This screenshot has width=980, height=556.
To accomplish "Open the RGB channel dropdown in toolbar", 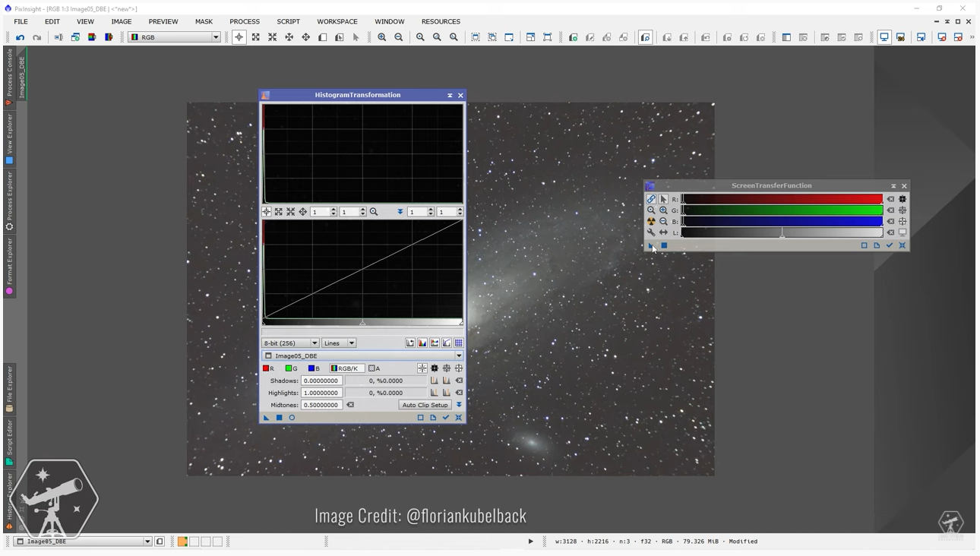I will tap(174, 37).
